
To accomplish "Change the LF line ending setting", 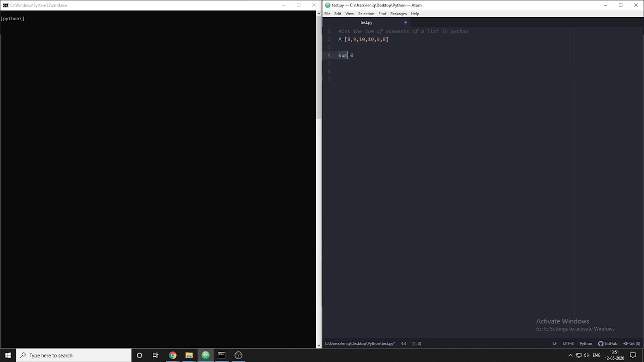I will [555, 343].
